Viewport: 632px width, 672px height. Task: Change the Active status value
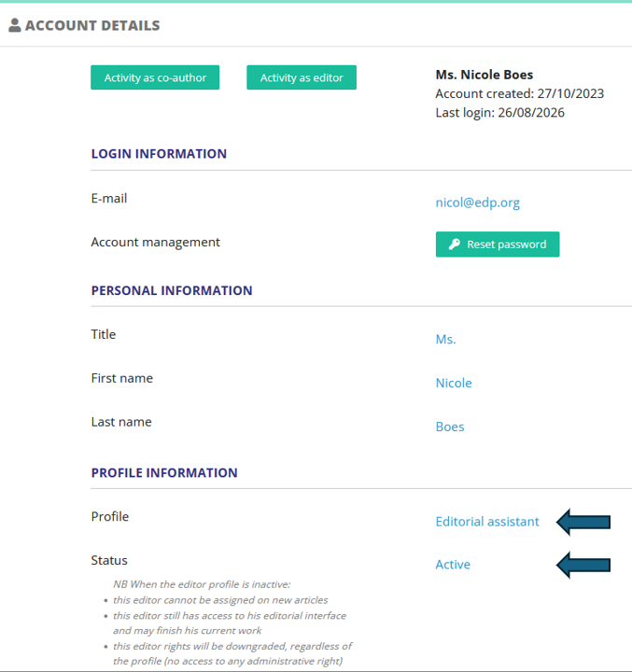[x=453, y=565]
